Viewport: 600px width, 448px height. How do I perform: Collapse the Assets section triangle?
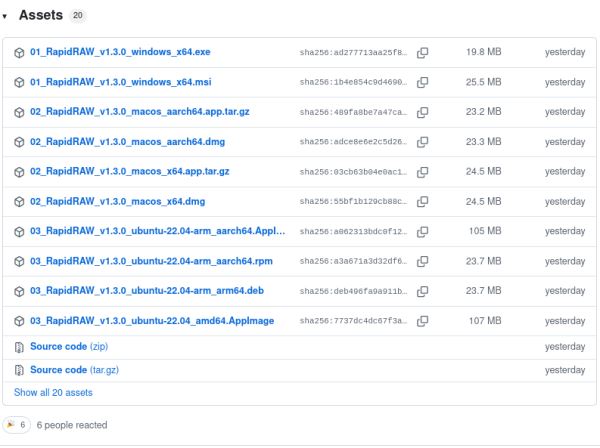pos(5,16)
